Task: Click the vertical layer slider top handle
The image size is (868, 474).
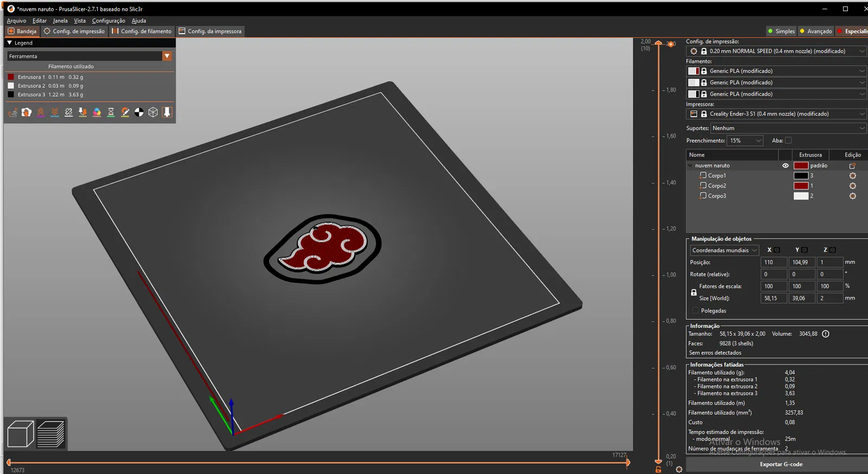Action: click(x=659, y=43)
